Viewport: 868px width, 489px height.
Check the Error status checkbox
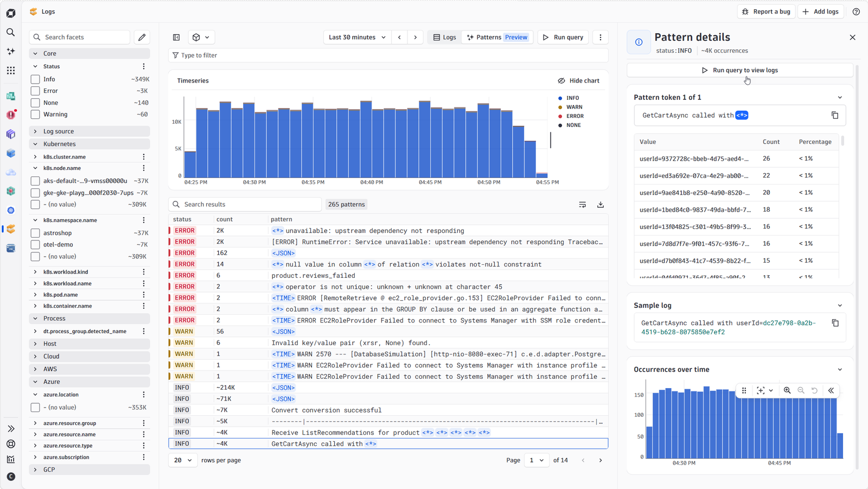tap(35, 91)
